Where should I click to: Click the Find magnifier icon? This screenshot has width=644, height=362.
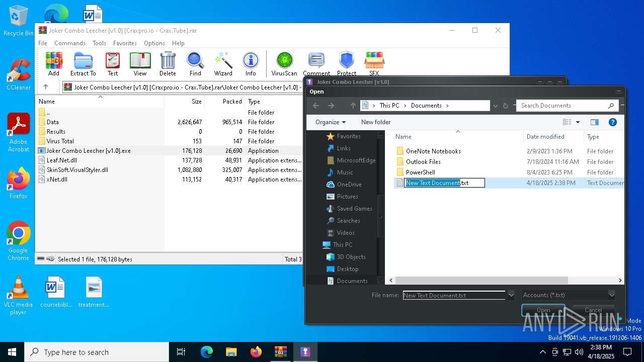click(x=195, y=63)
